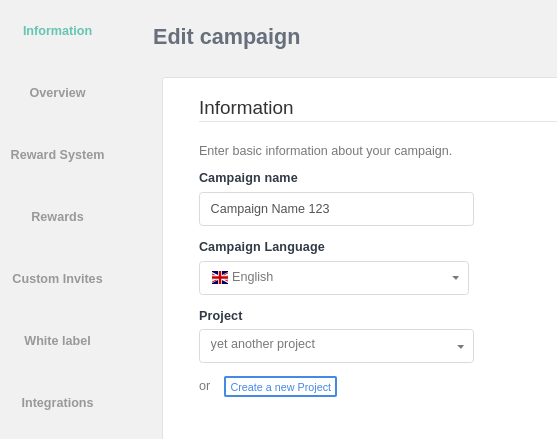Navigate to the Integrations section
Image resolution: width=557 pixels, height=439 pixels.
58,403
